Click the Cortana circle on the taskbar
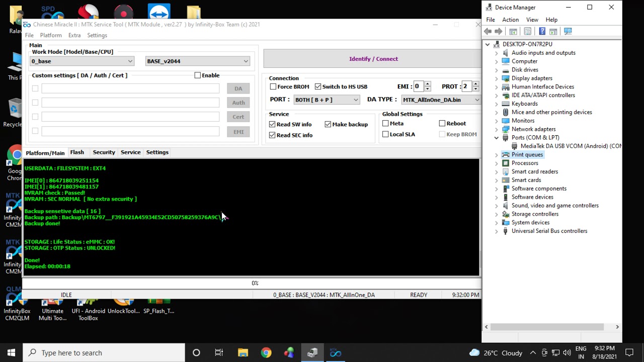This screenshot has width=644, height=362. (196, 352)
